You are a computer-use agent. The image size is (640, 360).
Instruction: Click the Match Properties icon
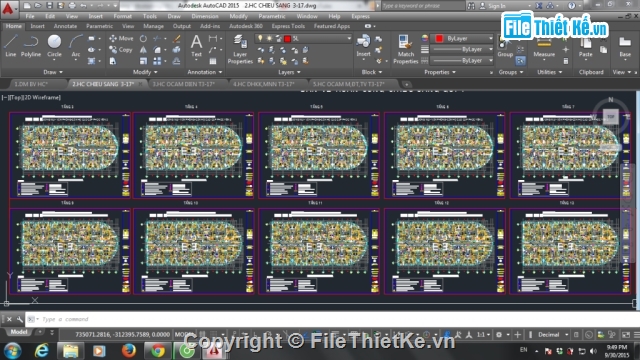pyautogui.click(x=405, y=49)
